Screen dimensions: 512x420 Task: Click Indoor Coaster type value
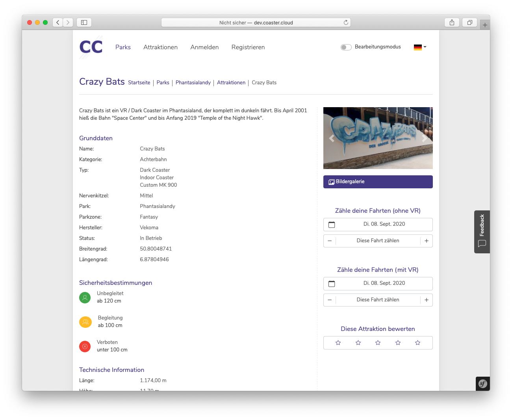157,178
